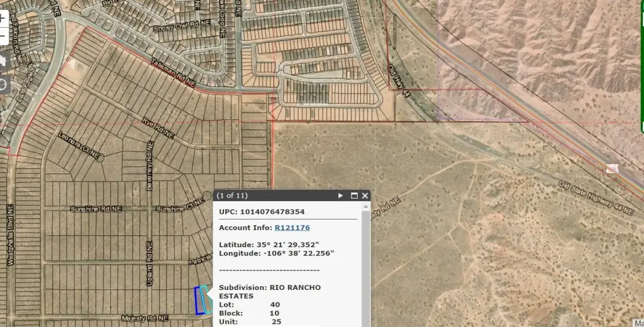
Task: Click the scrollbar up arrow in popup
Action: [x=366, y=206]
